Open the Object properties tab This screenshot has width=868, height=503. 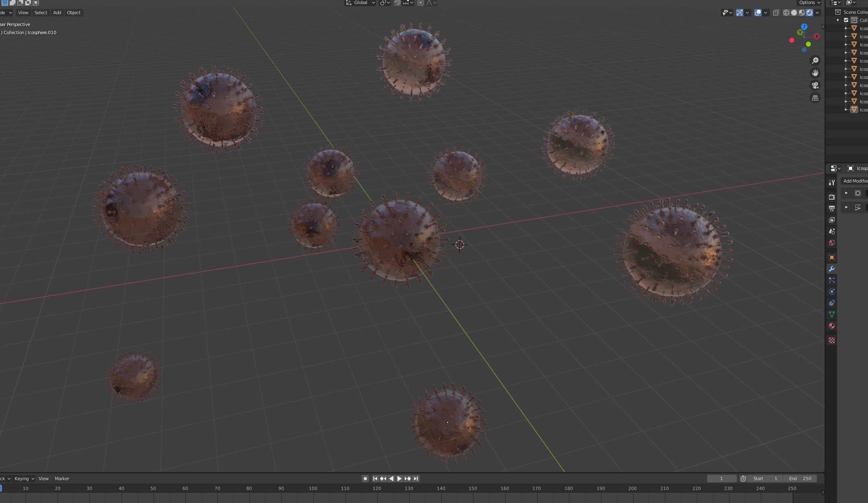pos(832,257)
